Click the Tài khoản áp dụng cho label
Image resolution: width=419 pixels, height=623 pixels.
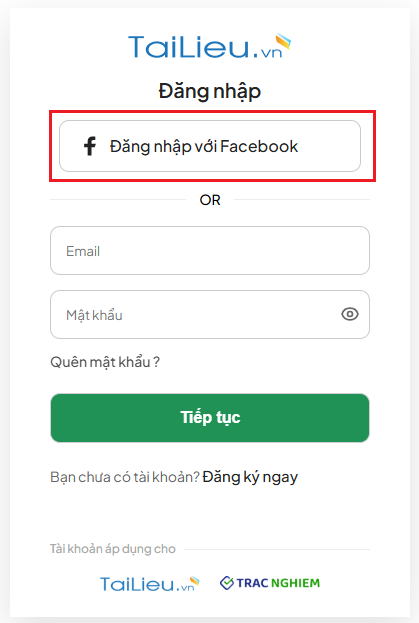click(113, 549)
